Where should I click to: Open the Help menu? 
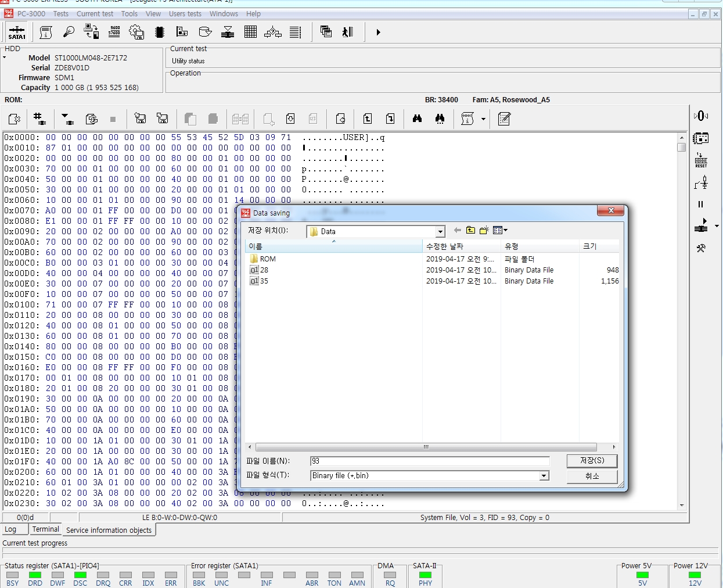coord(253,14)
